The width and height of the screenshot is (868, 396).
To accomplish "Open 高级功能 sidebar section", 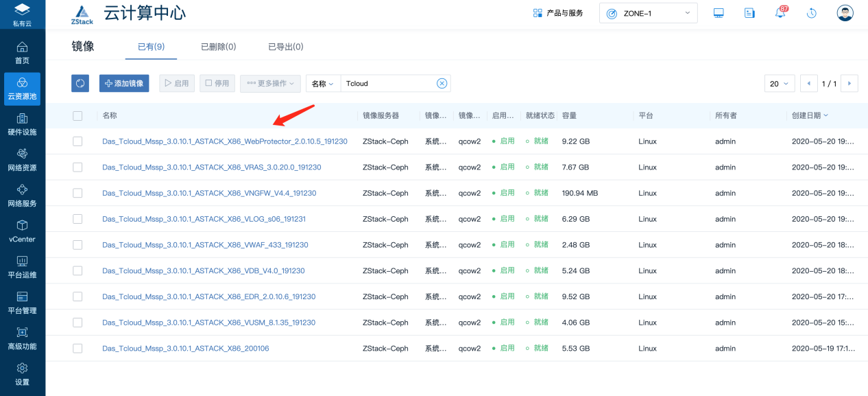I will pos(22,338).
